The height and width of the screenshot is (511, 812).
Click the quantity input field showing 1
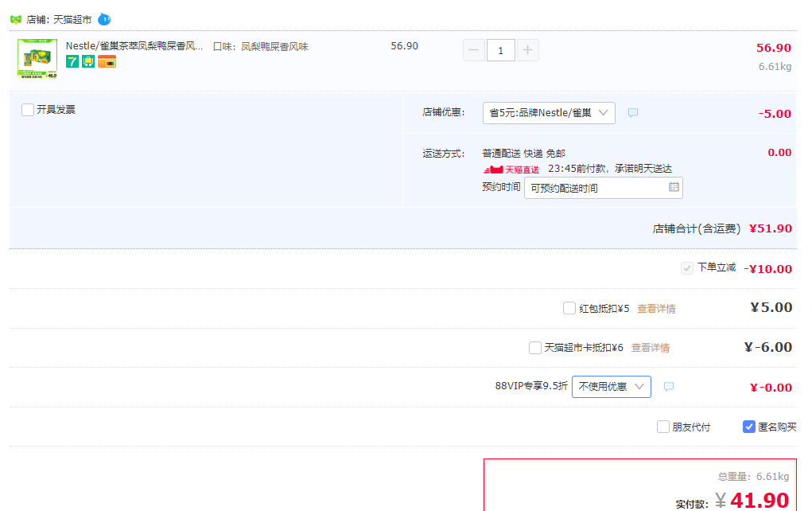500,50
